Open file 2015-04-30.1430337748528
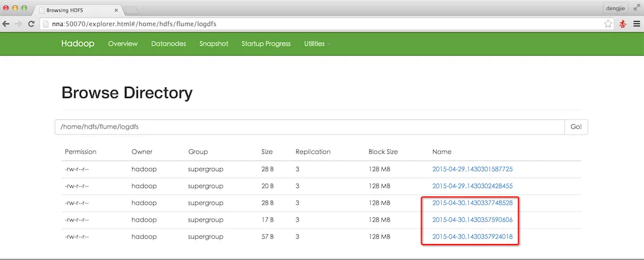The width and height of the screenshot is (644, 260). click(472, 203)
